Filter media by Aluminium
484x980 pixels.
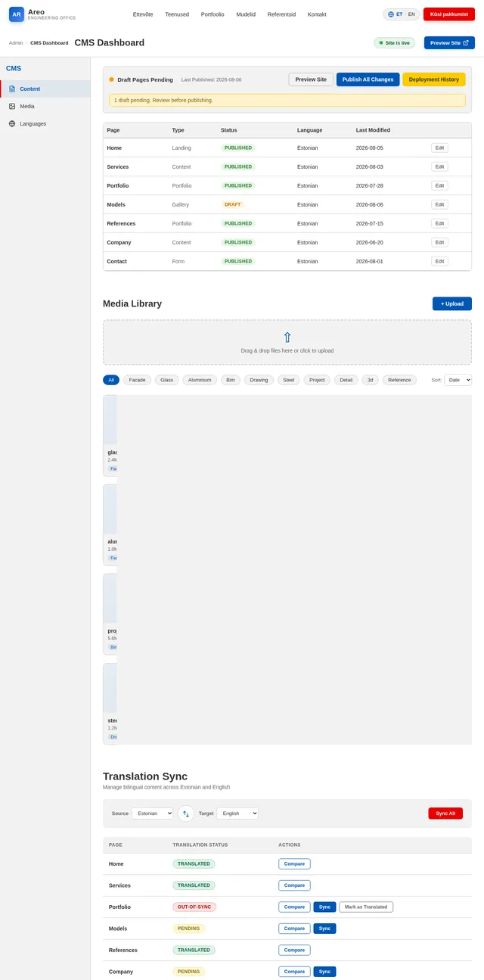click(x=200, y=380)
